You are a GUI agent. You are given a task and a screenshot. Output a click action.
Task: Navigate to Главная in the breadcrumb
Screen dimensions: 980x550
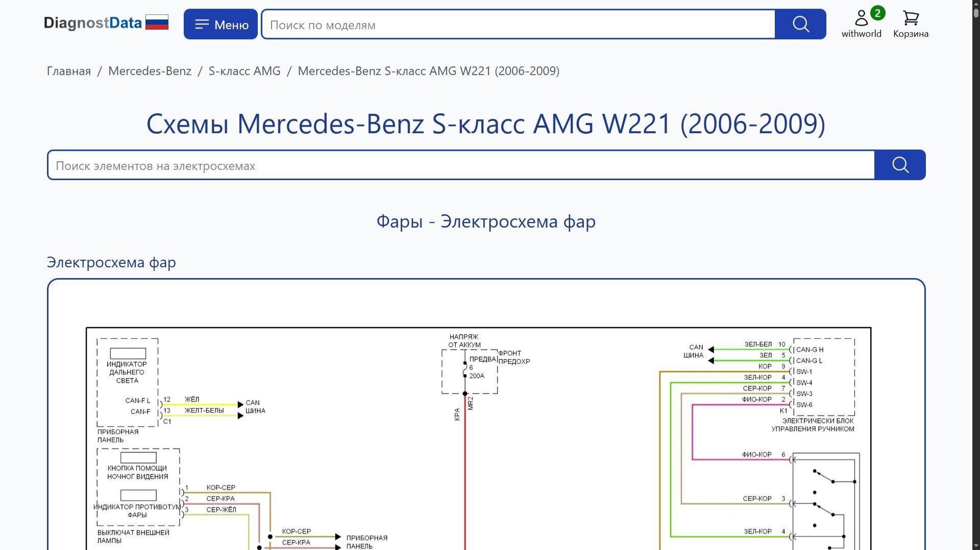point(68,71)
